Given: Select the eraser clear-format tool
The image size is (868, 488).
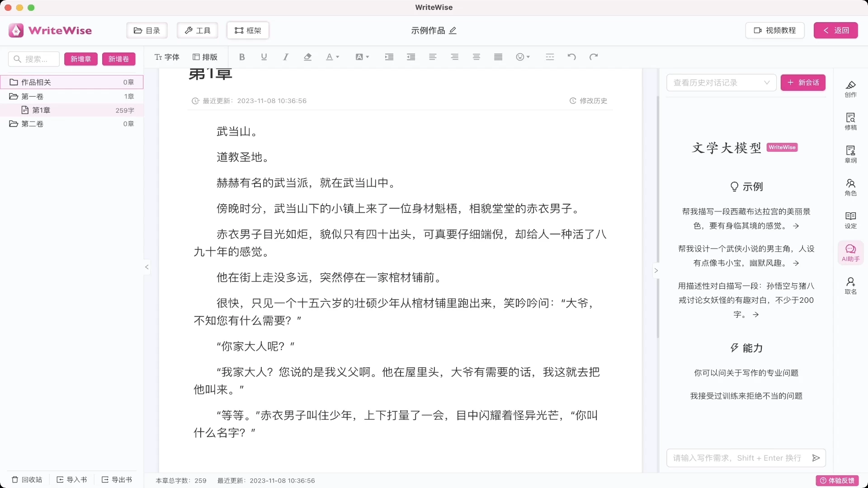Looking at the screenshot, I should (308, 57).
